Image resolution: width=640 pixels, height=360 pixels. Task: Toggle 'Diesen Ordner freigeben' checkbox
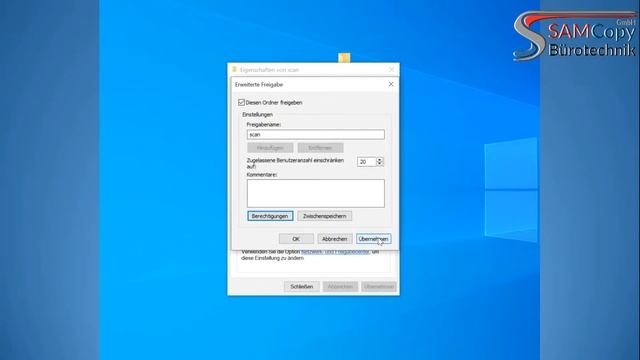pos(242,102)
